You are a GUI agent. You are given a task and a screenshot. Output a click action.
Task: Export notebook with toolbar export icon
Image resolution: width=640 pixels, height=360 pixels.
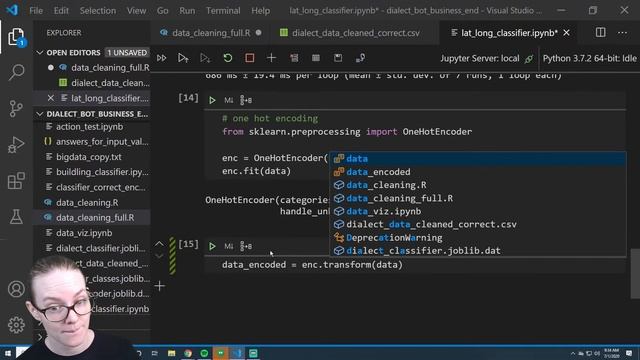pos(360,58)
